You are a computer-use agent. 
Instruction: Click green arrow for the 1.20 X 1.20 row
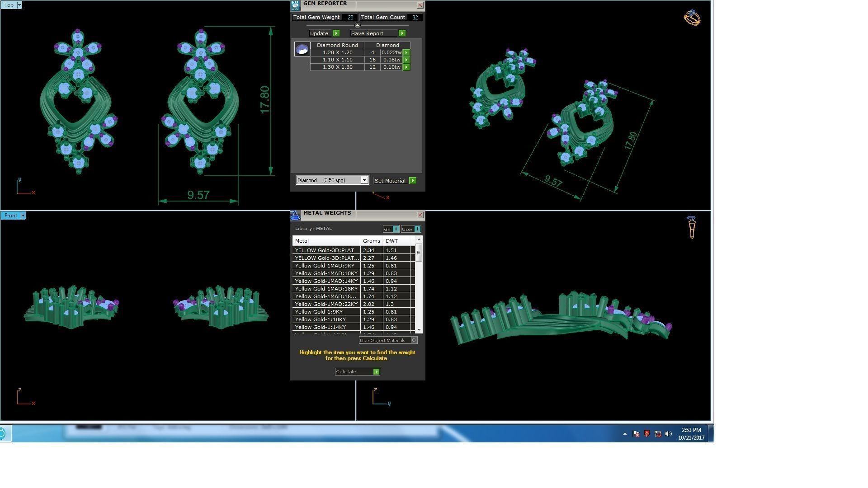(406, 52)
